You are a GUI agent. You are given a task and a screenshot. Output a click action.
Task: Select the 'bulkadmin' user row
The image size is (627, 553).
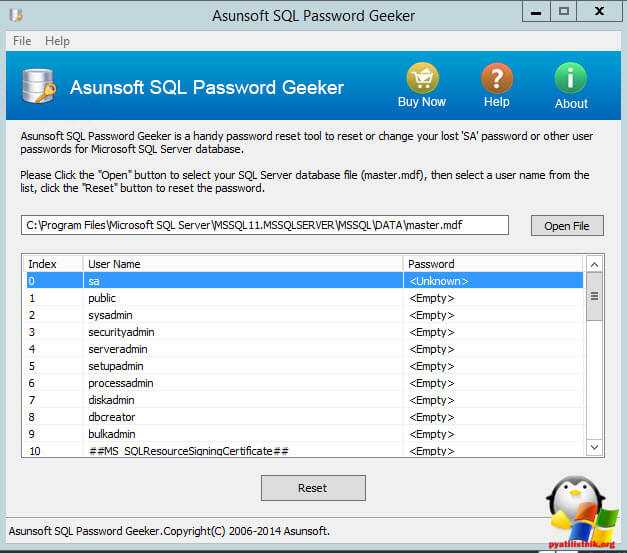(300, 434)
